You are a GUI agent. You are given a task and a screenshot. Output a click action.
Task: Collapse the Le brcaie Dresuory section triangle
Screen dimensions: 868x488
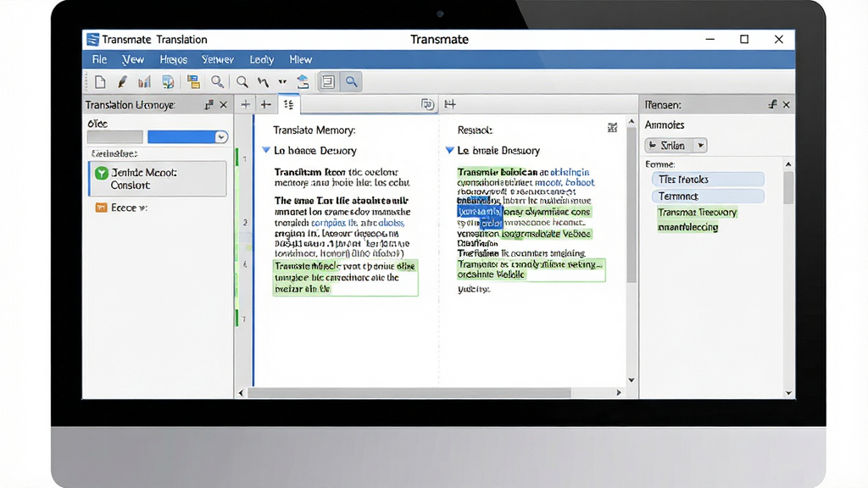449,150
